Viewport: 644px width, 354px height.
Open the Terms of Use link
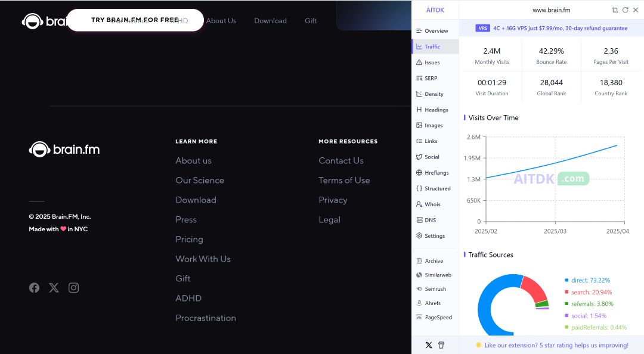pyautogui.click(x=344, y=181)
